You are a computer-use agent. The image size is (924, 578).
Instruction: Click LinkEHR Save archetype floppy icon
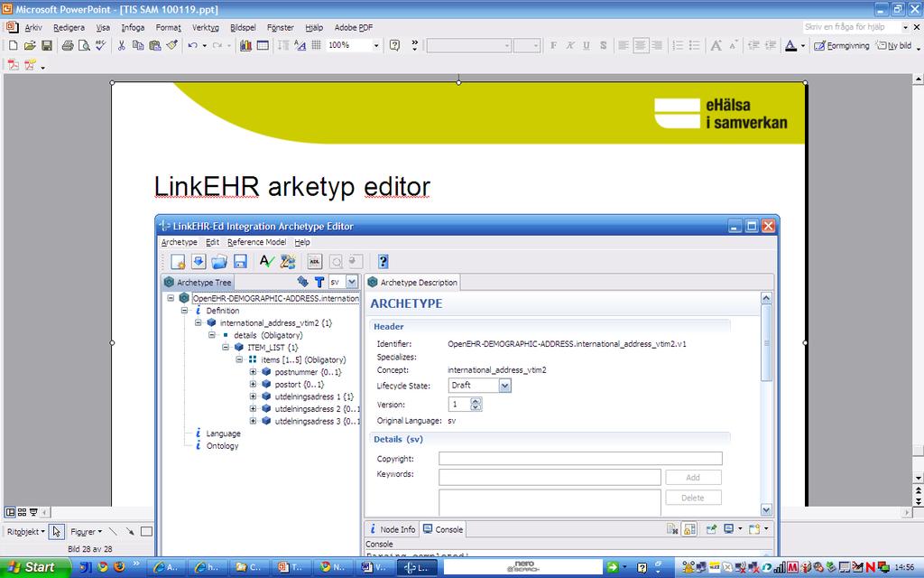(240, 261)
